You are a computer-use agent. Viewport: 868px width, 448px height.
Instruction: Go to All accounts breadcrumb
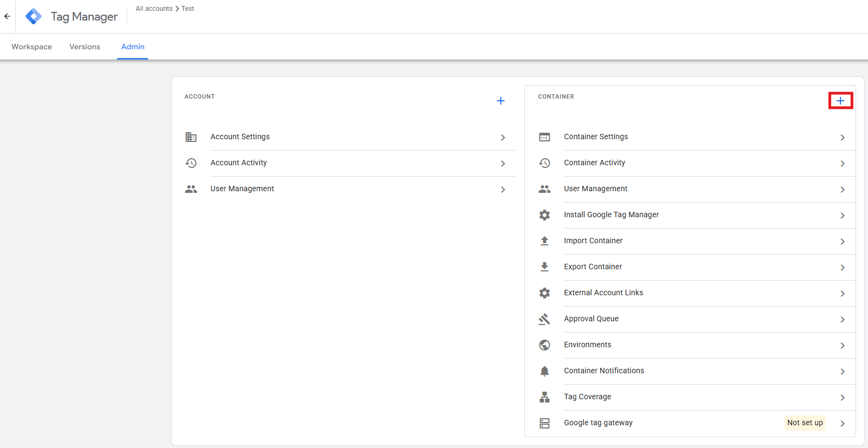click(154, 9)
